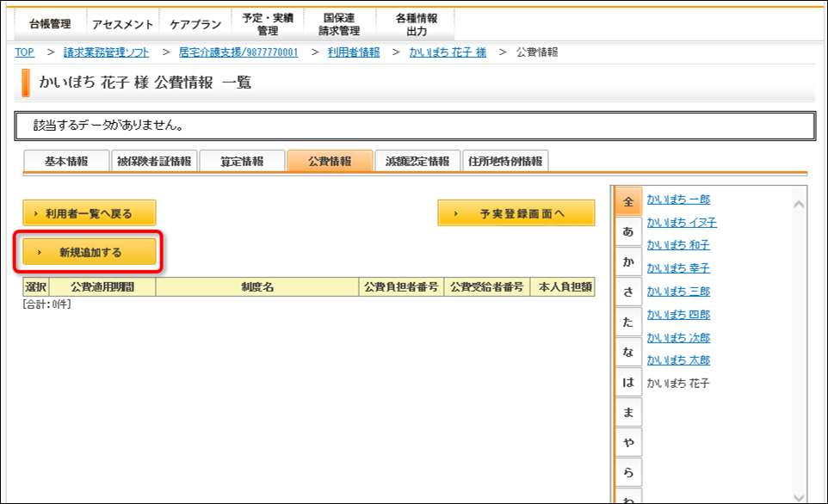Switch to the 被保険者証情報 tab

[x=154, y=161]
